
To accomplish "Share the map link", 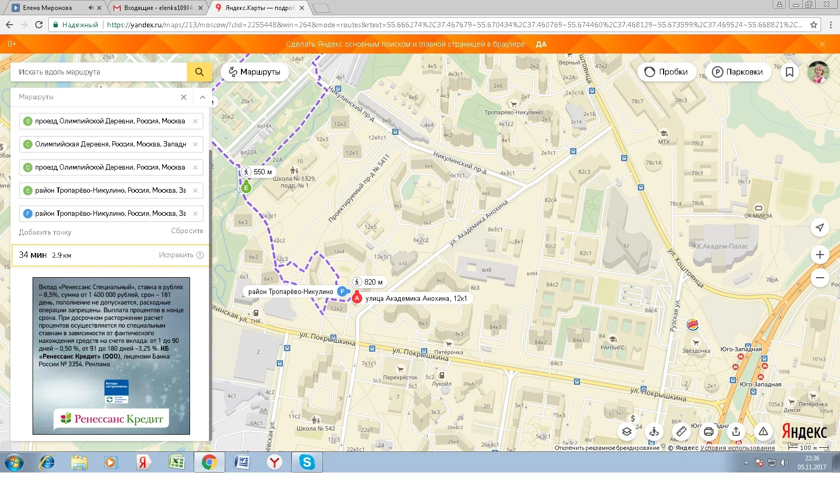I will point(736,432).
